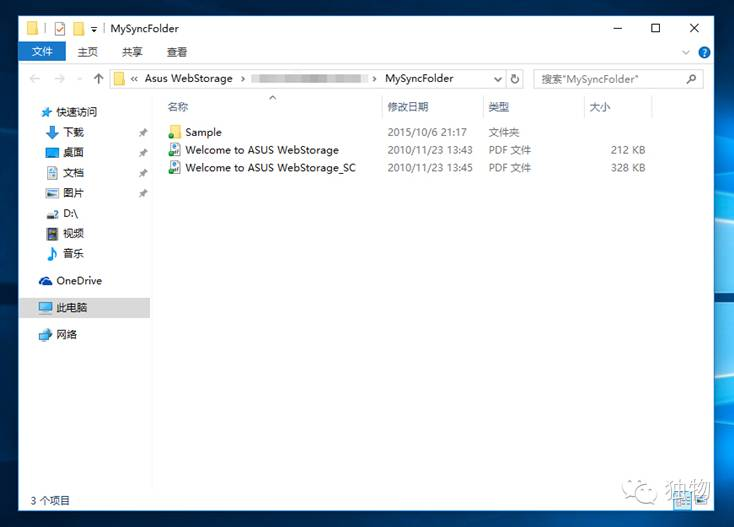This screenshot has width=734, height=527.
Task: Expand the address bar history dropdown
Action: click(498, 79)
